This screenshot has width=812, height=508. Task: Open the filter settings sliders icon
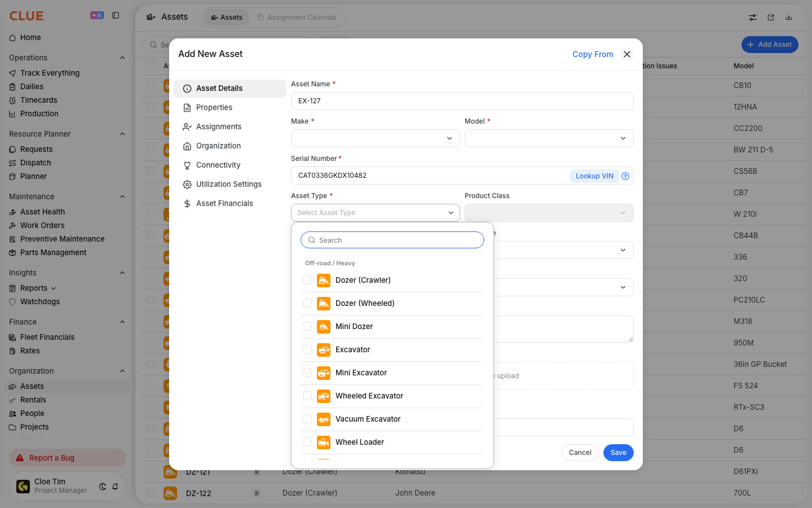[753, 17]
